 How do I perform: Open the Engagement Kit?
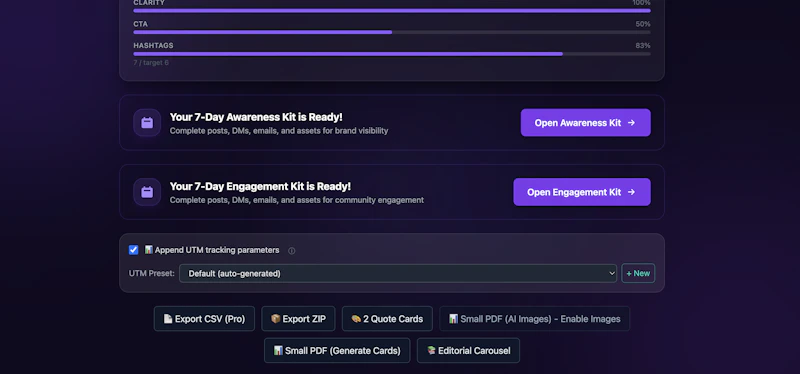(582, 192)
